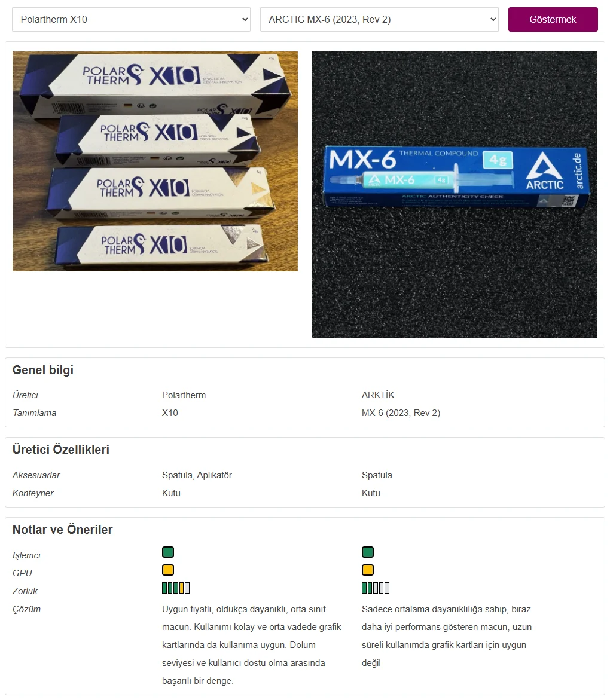Click the Aksesuarlar row label
This screenshot has width=610, height=700.
(36, 475)
